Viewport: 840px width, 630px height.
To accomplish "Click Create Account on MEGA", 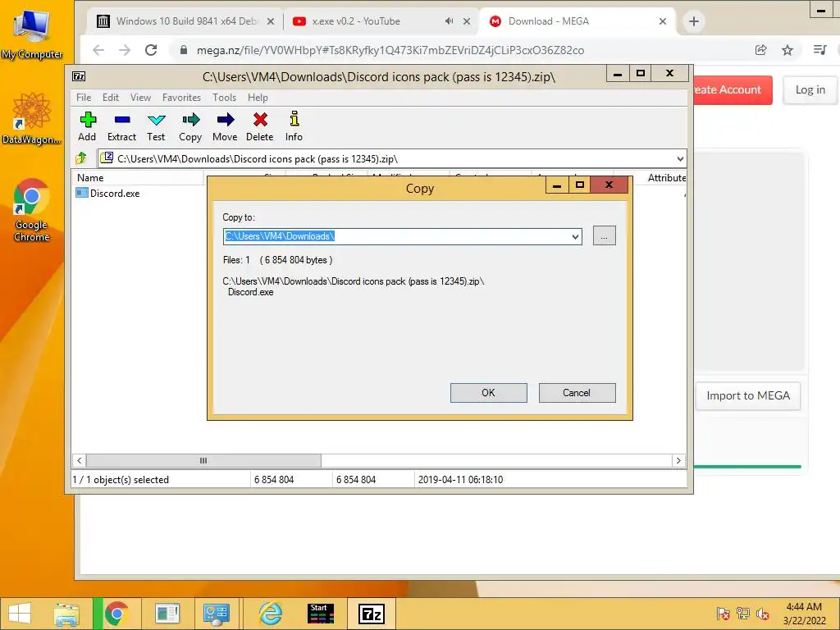I will tap(733, 90).
